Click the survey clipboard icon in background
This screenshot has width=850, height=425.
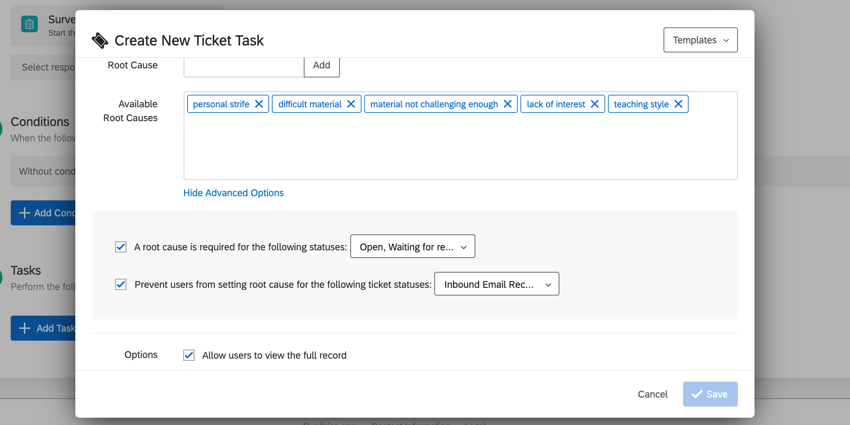(x=30, y=24)
